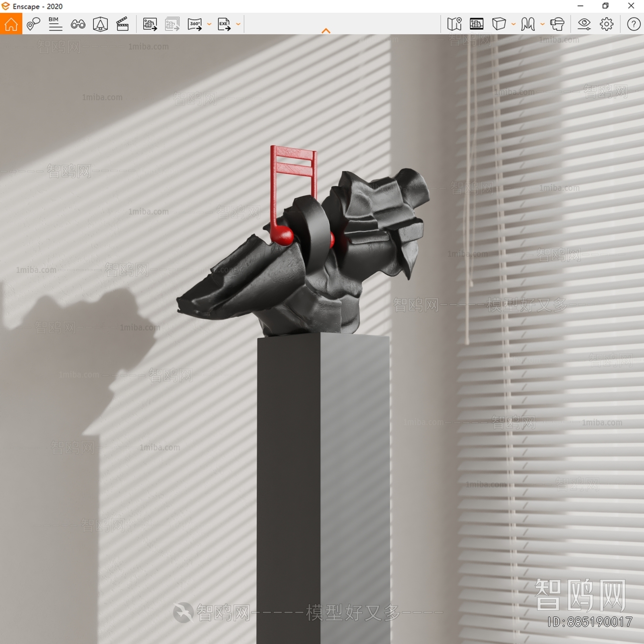This screenshot has height=644, width=644.
Task: Export a 360° panorama image
Action: click(x=195, y=24)
